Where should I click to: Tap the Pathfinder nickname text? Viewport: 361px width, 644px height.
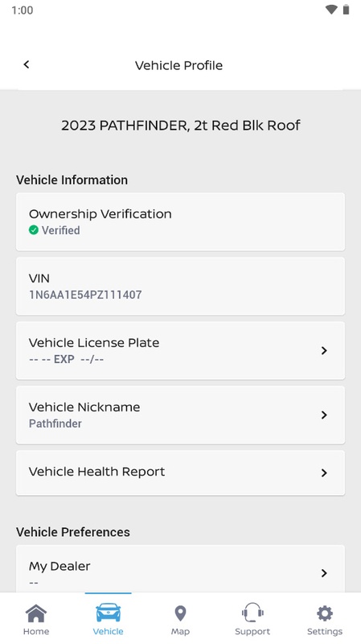[x=55, y=423]
